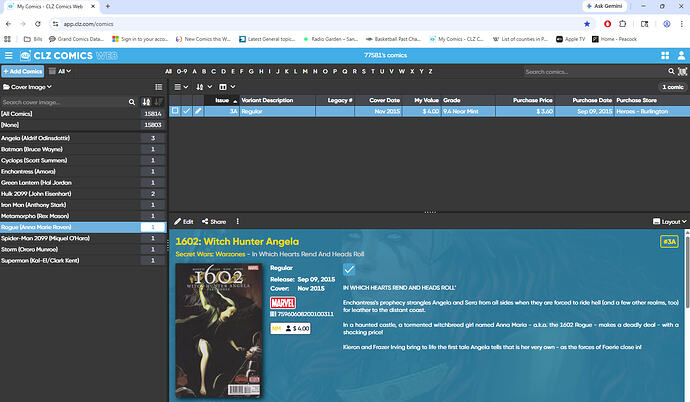Click Ask Gemini button
Image resolution: width=690 pixels, height=402 pixels.
pos(604,6)
